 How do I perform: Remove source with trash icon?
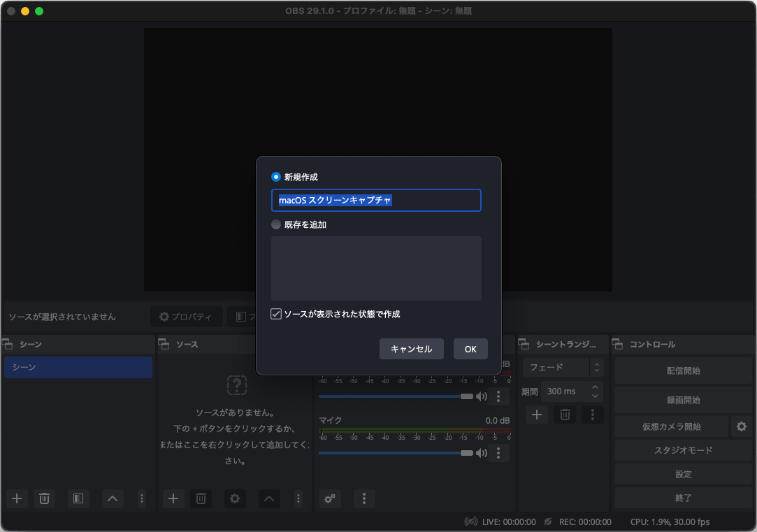click(x=201, y=498)
